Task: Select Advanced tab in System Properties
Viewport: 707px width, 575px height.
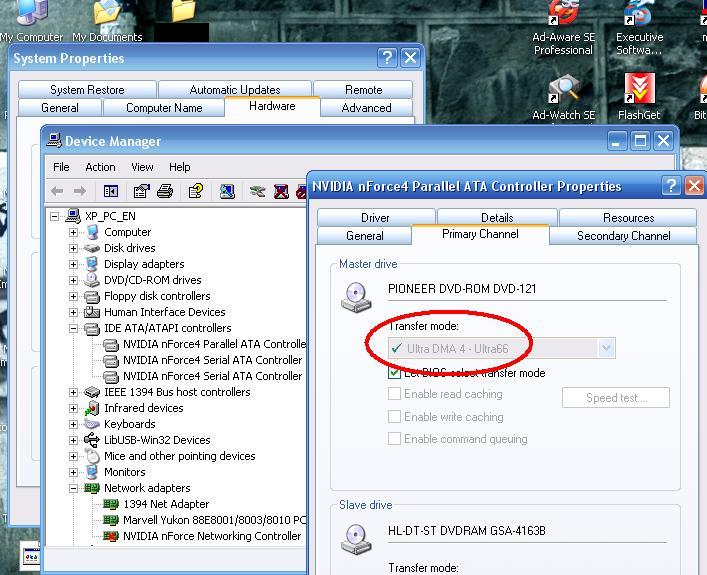Action: (366, 107)
